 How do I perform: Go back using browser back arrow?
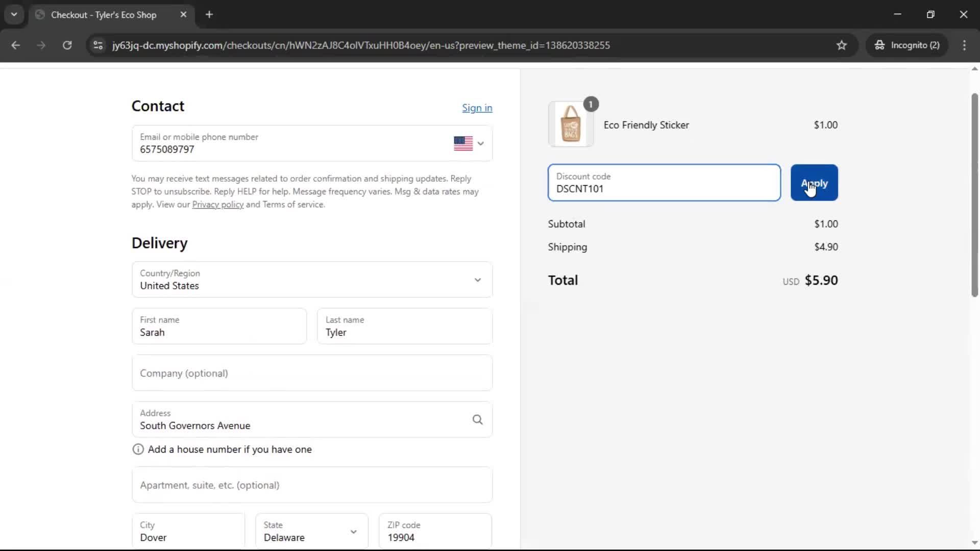coord(16,45)
